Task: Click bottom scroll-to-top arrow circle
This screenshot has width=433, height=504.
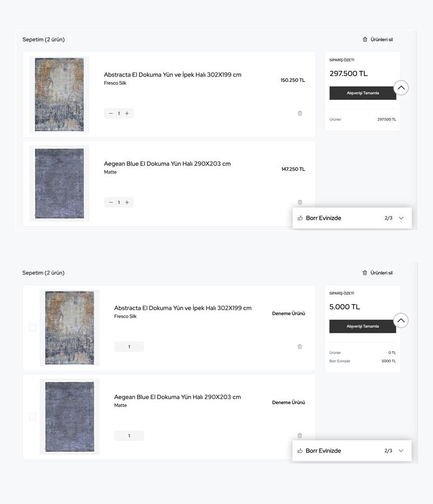Action: click(401, 320)
